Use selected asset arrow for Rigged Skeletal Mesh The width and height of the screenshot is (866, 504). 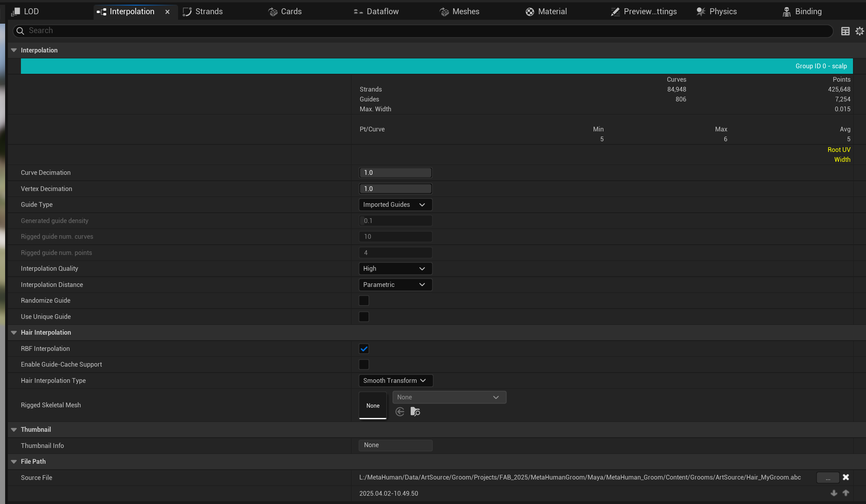click(400, 412)
